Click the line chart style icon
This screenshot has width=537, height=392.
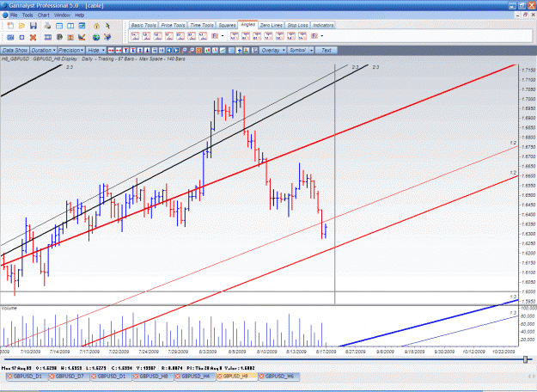coord(223,51)
